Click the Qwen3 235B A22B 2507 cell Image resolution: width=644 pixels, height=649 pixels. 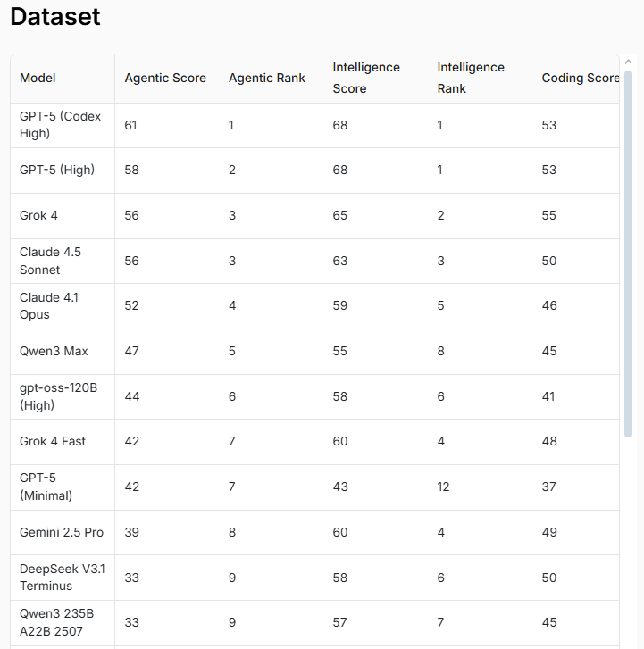coord(56,622)
